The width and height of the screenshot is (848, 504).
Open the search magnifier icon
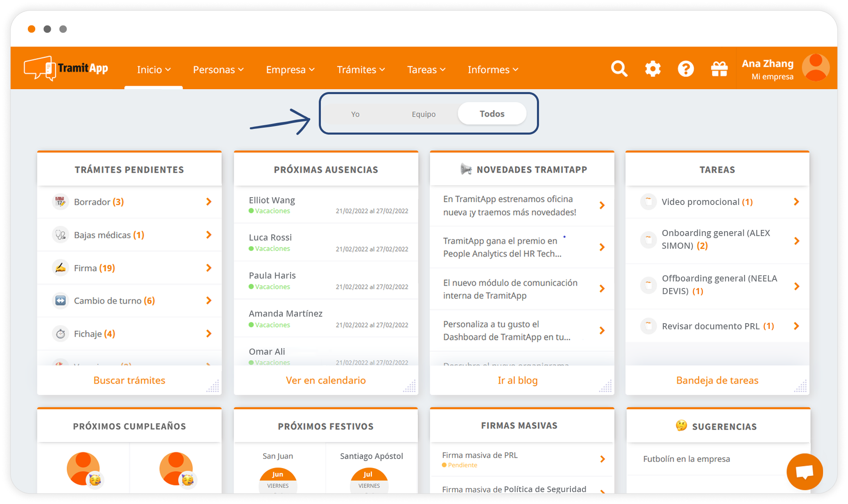(619, 69)
